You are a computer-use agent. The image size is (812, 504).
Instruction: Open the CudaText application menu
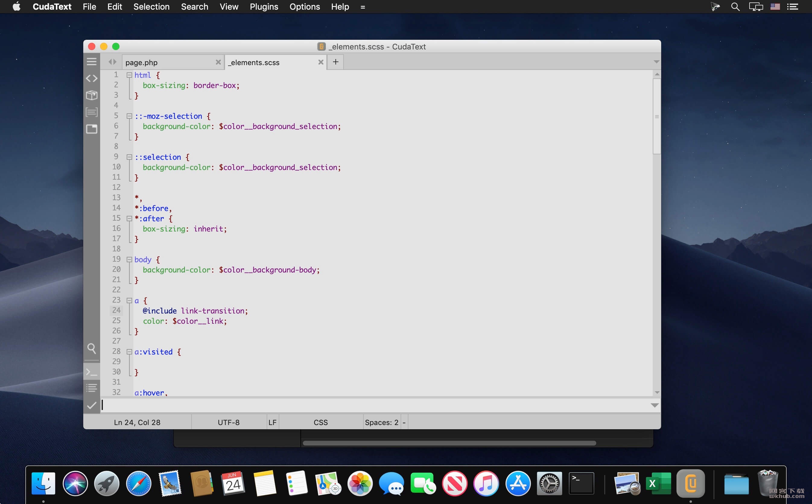click(52, 7)
